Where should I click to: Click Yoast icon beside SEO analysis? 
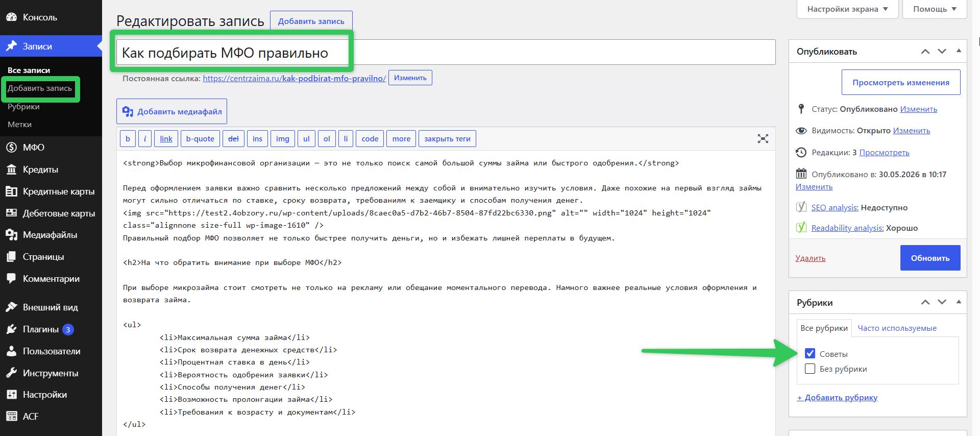pyautogui.click(x=801, y=207)
